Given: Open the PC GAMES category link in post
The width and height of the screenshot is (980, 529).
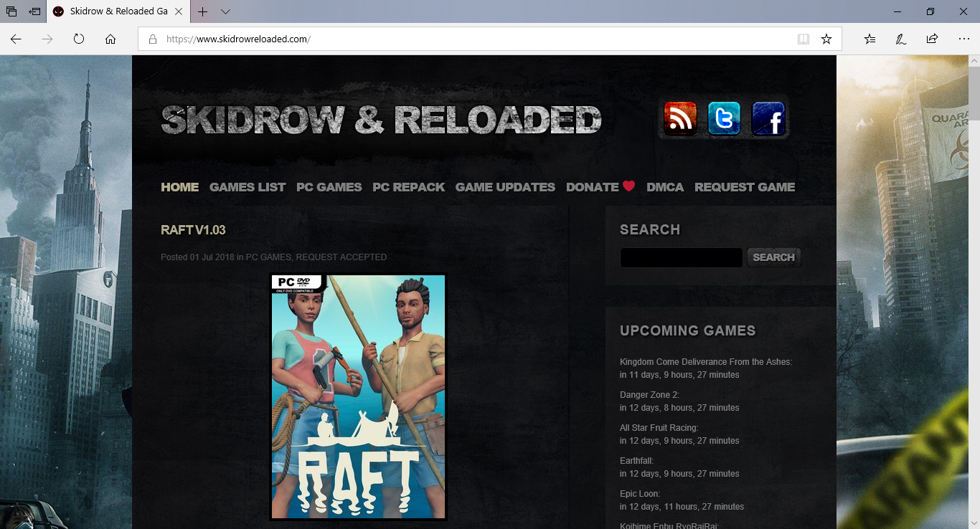Looking at the screenshot, I should [268, 257].
